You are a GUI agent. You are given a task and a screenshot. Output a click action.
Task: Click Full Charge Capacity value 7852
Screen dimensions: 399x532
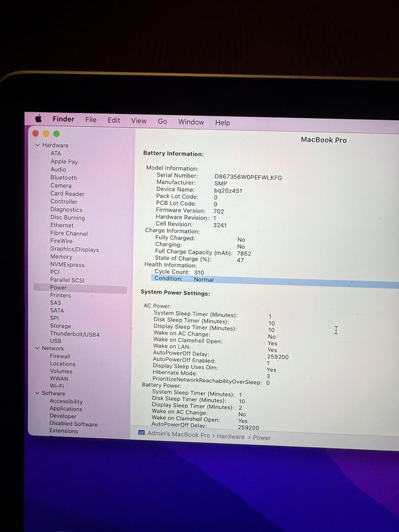click(244, 254)
